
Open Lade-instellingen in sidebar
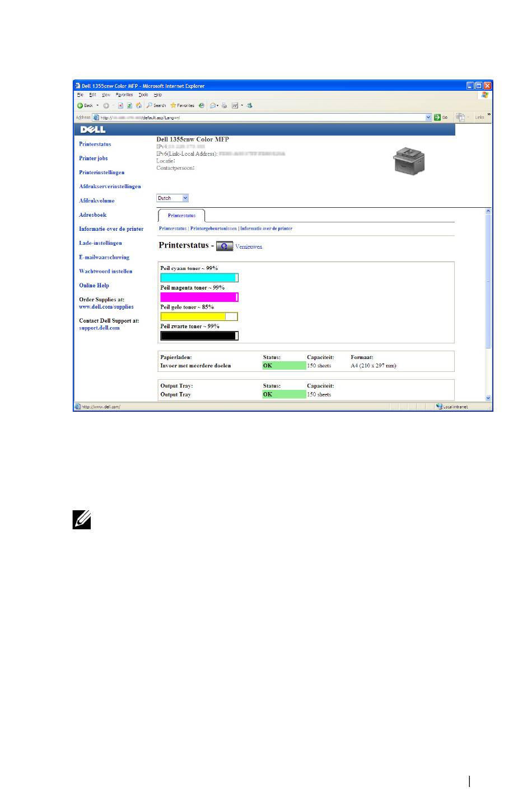point(100,243)
